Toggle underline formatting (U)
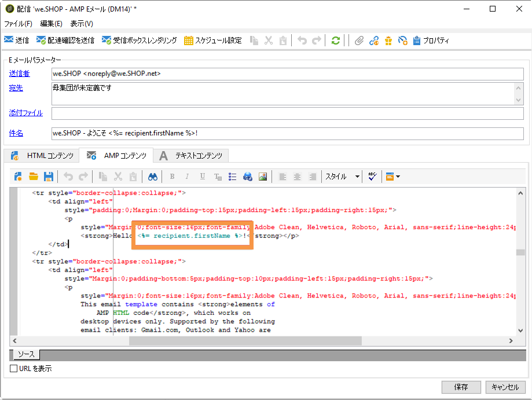The image size is (532, 400). tap(203, 177)
